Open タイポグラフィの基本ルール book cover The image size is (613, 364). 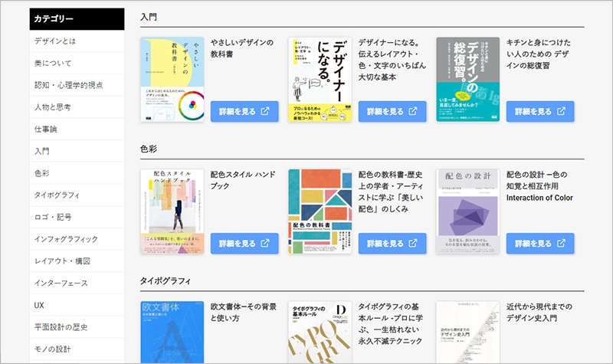pyautogui.click(x=320, y=333)
